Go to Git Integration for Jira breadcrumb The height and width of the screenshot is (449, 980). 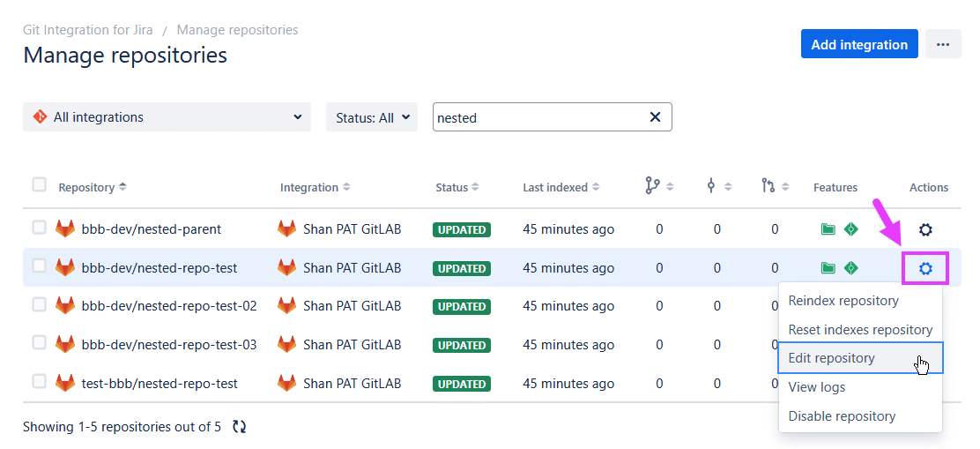click(x=88, y=30)
